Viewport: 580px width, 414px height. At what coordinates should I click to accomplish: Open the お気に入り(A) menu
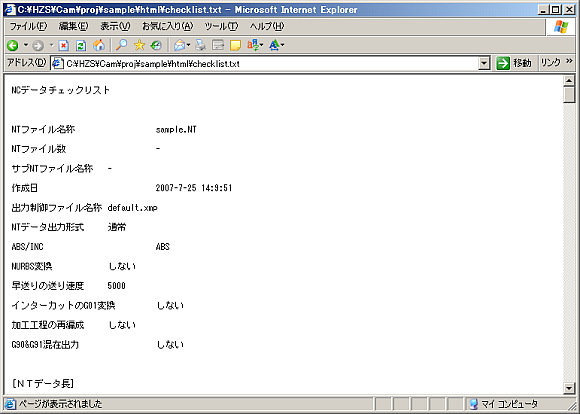pos(168,26)
